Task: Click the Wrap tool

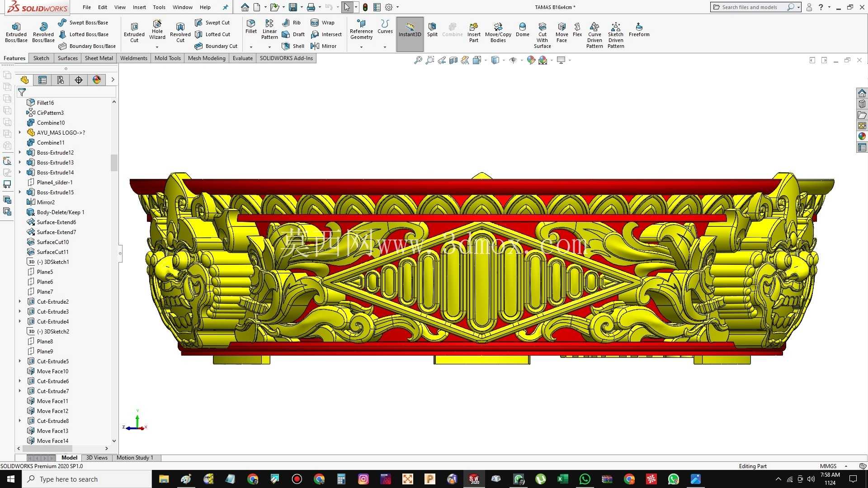Action: pos(323,23)
